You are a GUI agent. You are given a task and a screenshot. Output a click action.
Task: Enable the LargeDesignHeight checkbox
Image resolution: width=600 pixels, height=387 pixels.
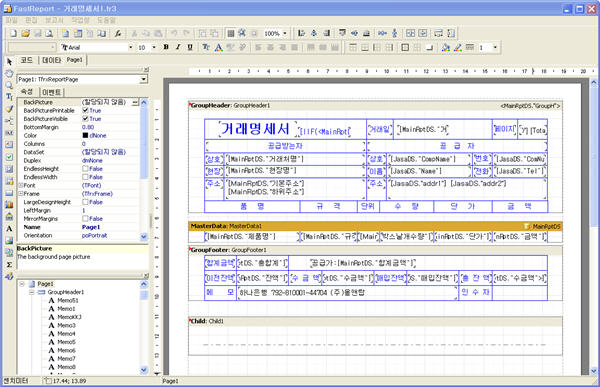click(x=85, y=202)
